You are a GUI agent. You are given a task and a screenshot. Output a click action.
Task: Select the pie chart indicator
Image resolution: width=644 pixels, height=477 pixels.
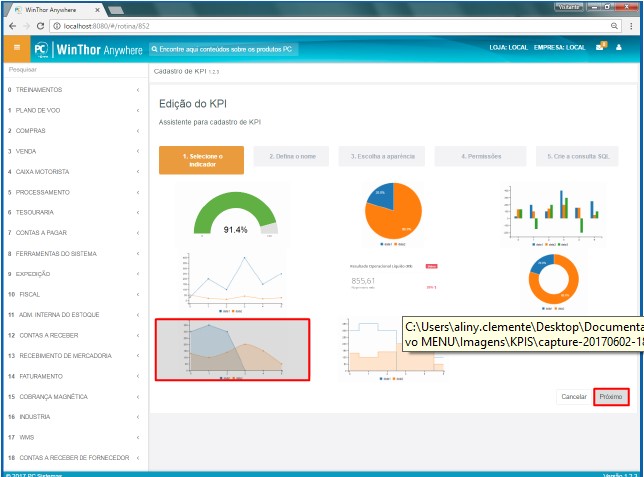click(x=393, y=214)
